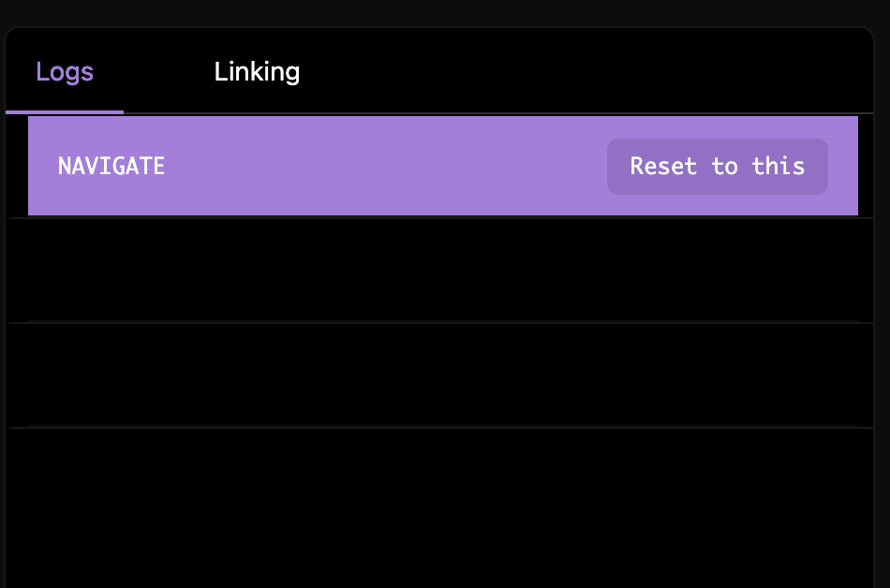This screenshot has height=588, width=890.
Task: Click the underlined active tab
Action: tap(65, 71)
